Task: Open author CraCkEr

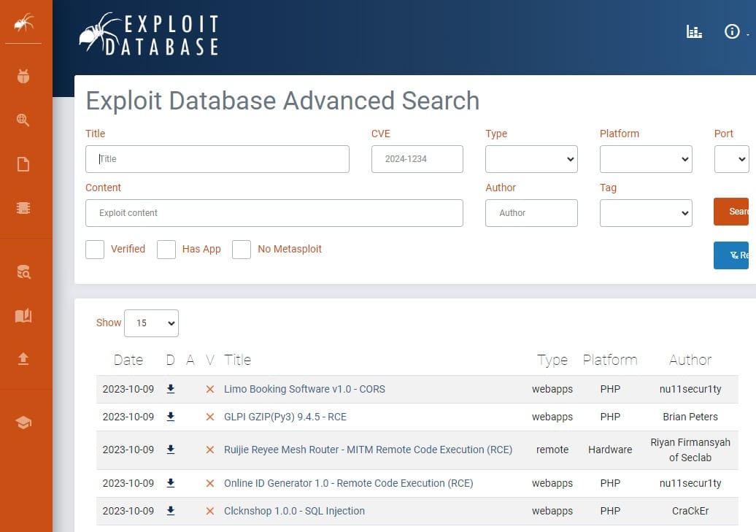Action: point(690,512)
